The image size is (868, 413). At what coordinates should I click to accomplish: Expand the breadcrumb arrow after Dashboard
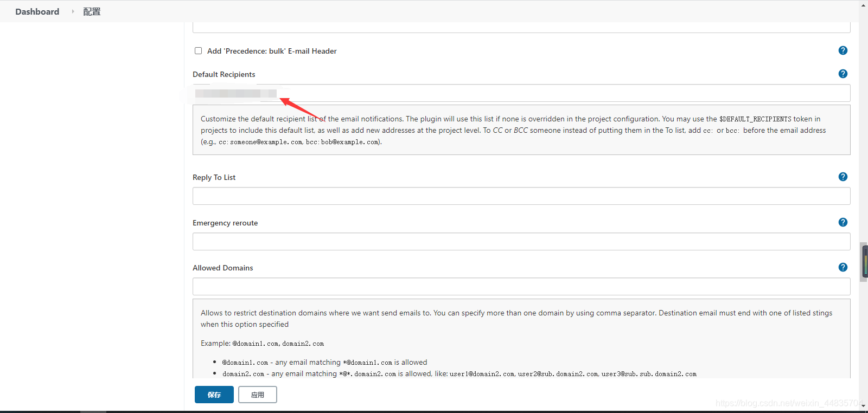tap(73, 11)
